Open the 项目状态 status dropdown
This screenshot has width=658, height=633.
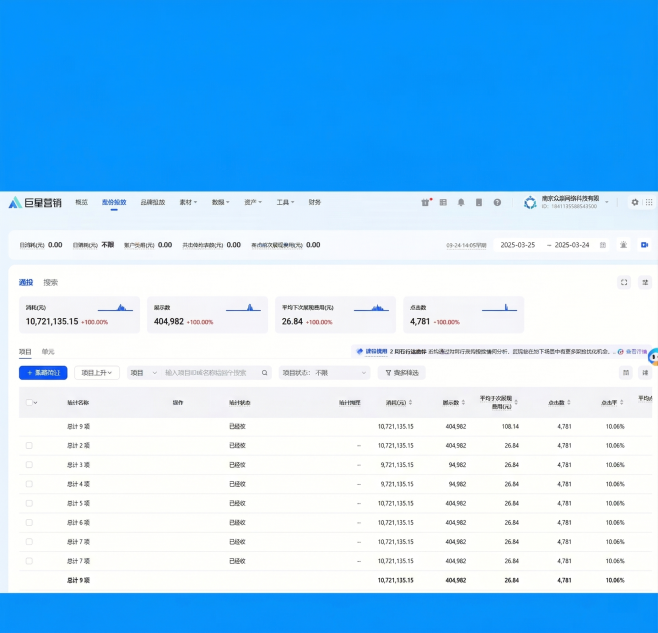324,373
